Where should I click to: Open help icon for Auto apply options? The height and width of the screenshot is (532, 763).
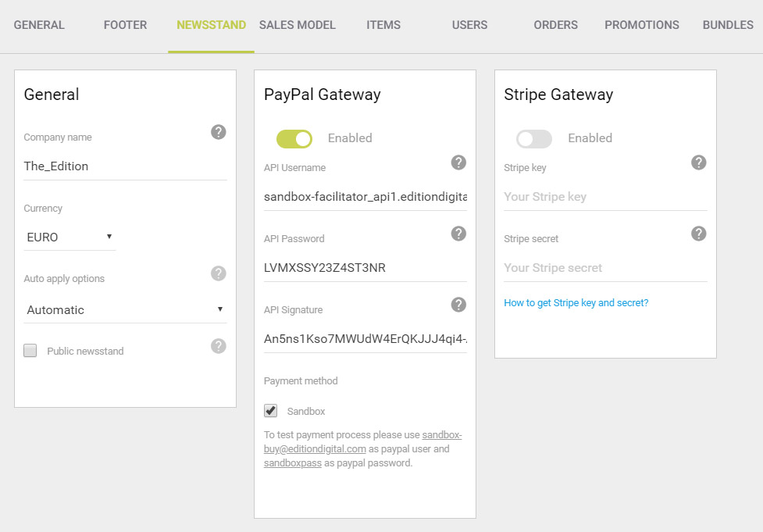tap(219, 273)
